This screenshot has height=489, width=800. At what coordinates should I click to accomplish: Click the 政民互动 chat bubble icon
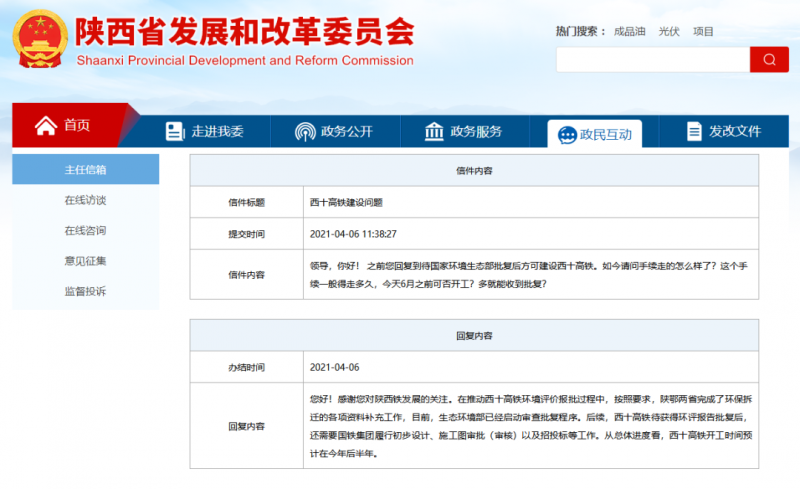coord(567,134)
